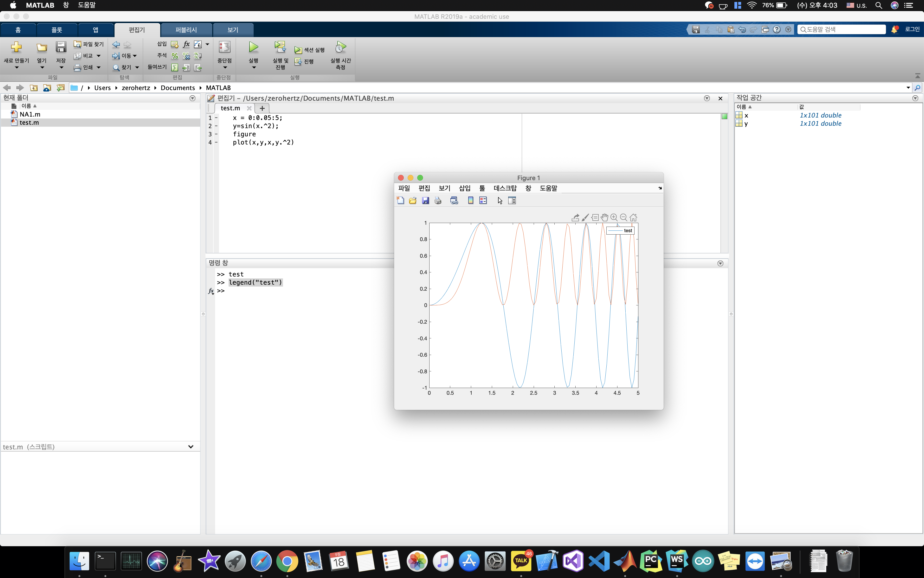Click Zoom In icon on figure axes

pos(614,217)
